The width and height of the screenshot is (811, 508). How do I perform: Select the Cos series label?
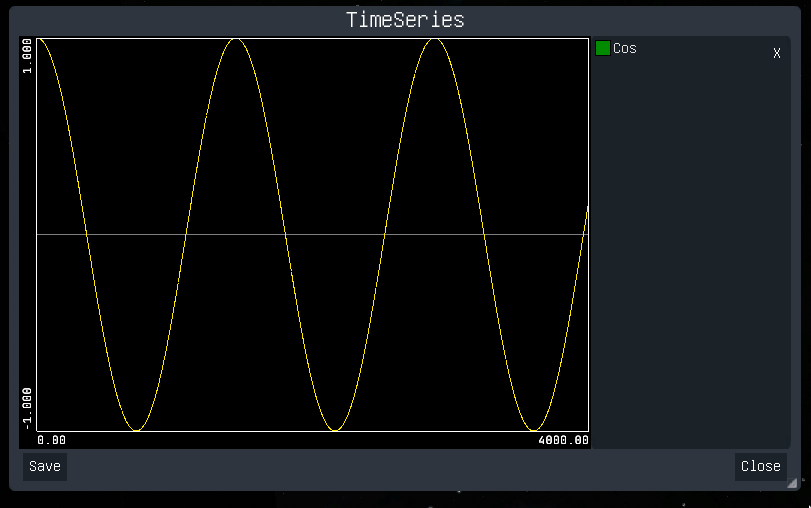click(624, 49)
